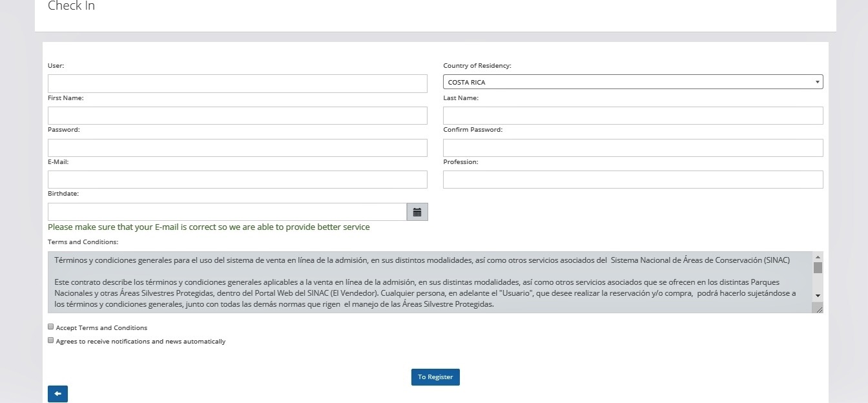Image resolution: width=868 pixels, height=403 pixels.
Task: Check Accept Terms and Conditions box
Action: 51,327
